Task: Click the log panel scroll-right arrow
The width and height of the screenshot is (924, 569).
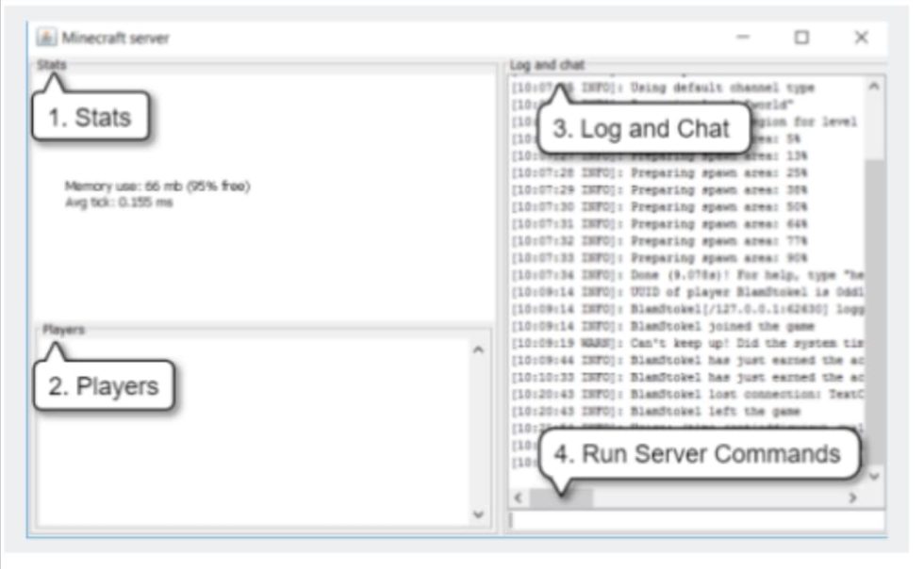Action: 852,497
